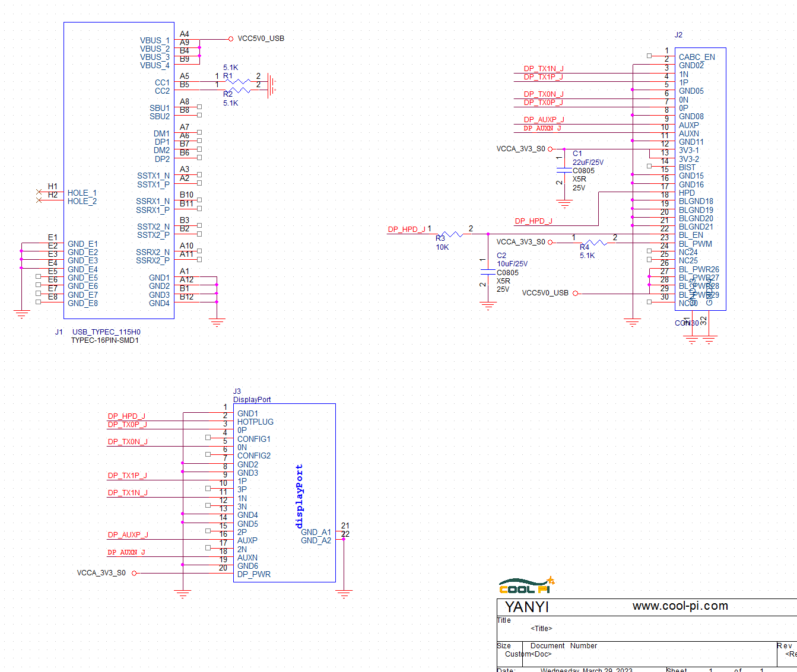Select the DisplayPort value label above J3

(252, 400)
